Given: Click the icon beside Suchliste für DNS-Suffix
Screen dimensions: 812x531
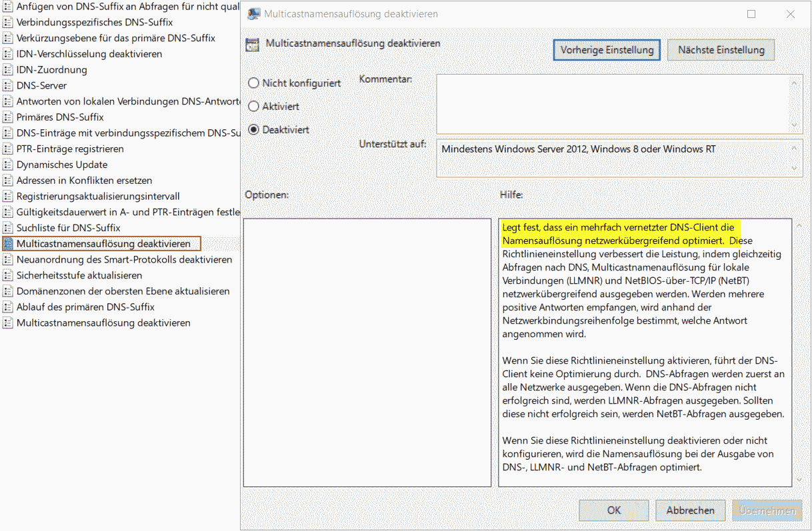Looking at the screenshot, I should tap(8, 228).
